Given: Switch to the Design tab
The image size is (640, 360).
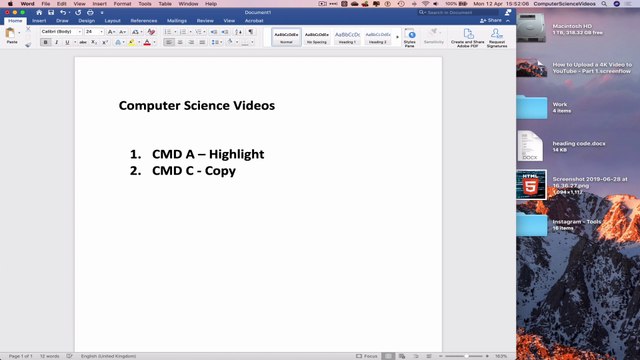Looking at the screenshot, I should [x=87, y=21].
